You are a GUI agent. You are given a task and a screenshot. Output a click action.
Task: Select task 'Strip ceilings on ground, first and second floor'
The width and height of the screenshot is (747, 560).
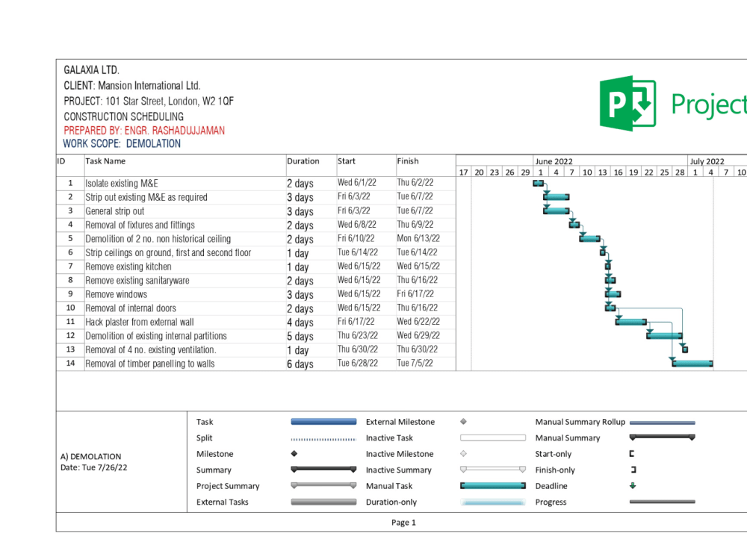[x=168, y=253]
